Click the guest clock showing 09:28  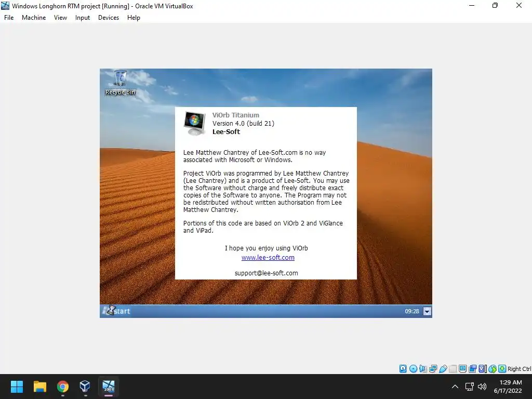coord(412,311)
